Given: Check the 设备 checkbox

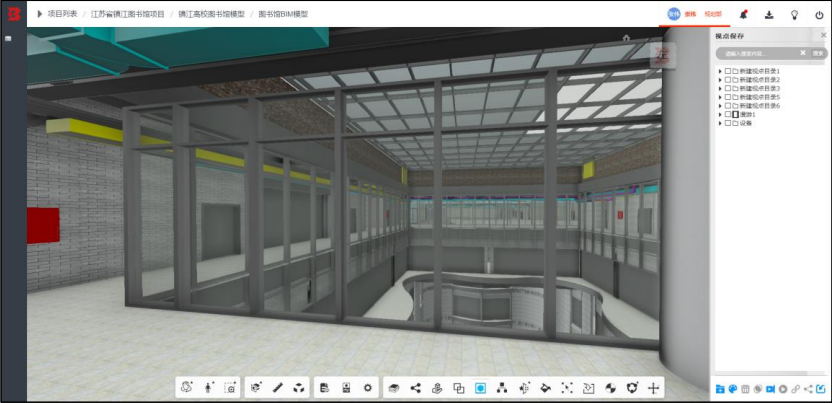Looking at the screenshot, I should pyautogui.click(x=728, y=123).
